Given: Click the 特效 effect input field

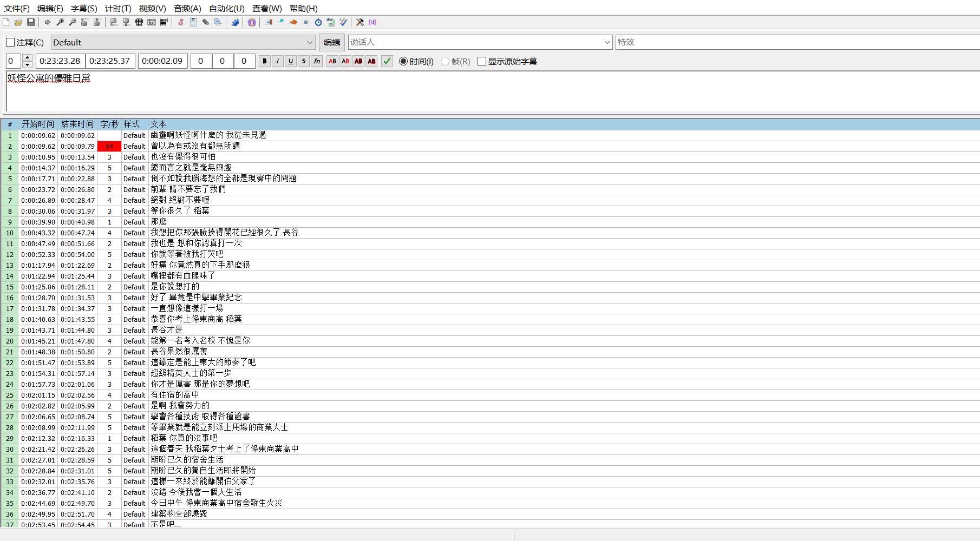Looking at the screenshot, I should (x=798, y=42).
